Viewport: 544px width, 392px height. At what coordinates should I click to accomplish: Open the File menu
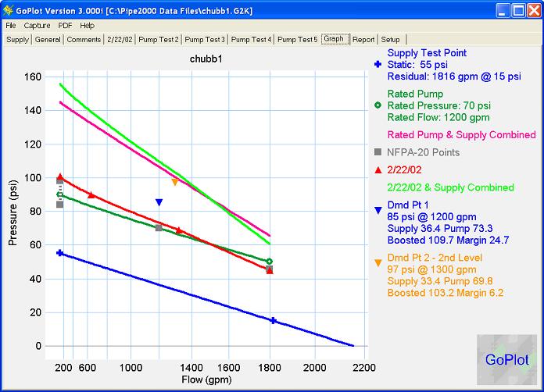coord(11,26)
